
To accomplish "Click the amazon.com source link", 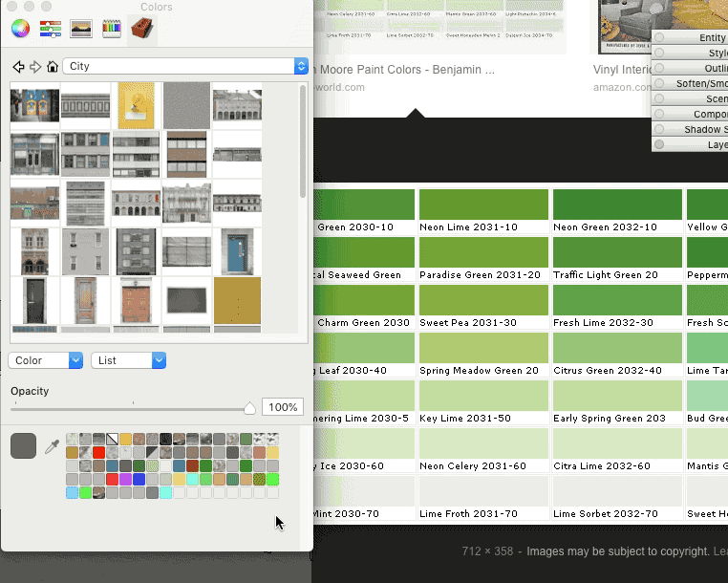I will coord(622,87).
